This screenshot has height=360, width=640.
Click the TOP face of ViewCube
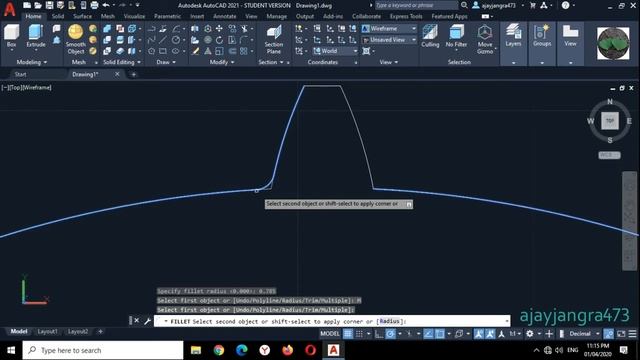(x=610, y=121)
